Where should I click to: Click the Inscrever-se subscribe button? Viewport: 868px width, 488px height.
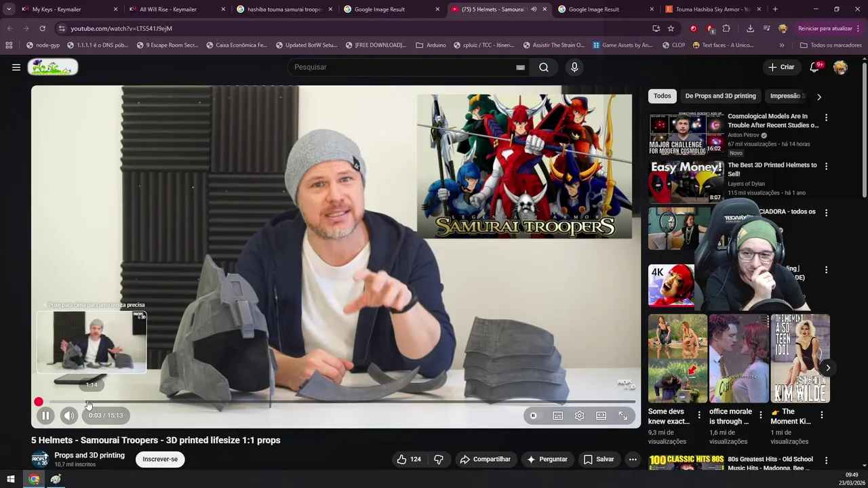coord(160,459)
